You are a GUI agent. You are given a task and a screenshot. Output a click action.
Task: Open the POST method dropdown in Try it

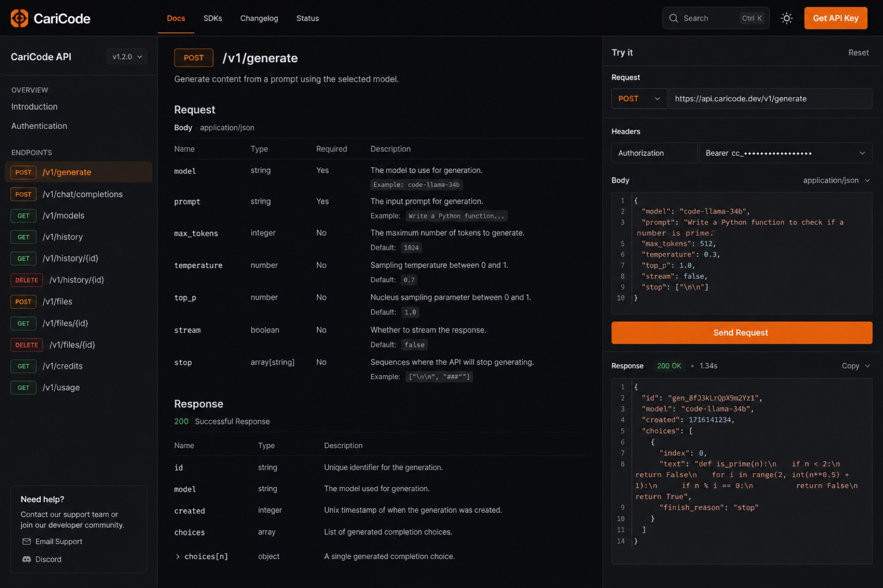coord(639,99)
